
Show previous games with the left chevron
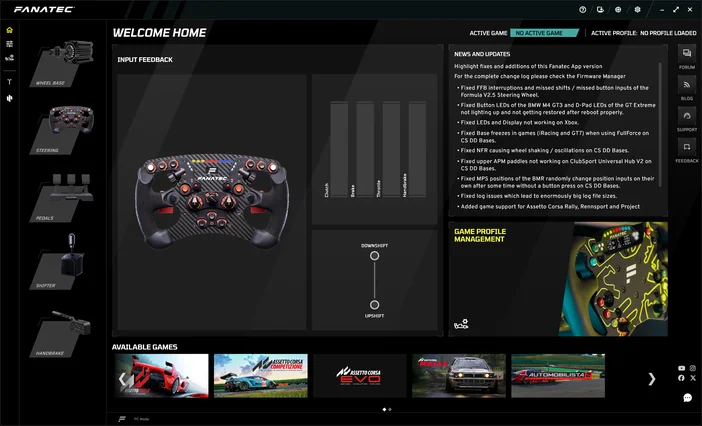[x=122, y=379]
